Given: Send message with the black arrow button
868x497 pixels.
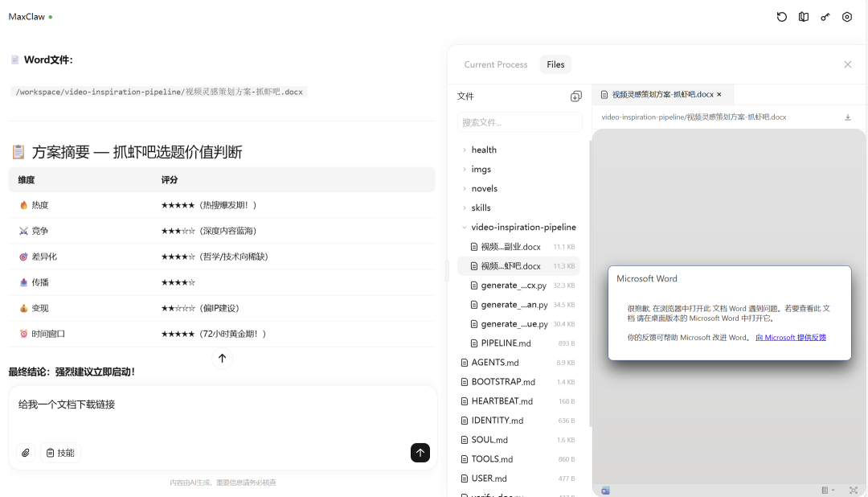Looking at the screenshot, I should point(420,453).
